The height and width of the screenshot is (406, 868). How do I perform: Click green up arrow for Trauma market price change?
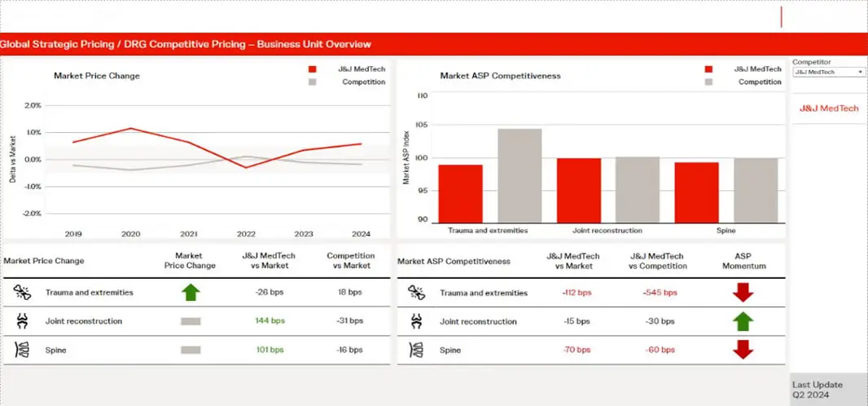click(x=190, y=293)
